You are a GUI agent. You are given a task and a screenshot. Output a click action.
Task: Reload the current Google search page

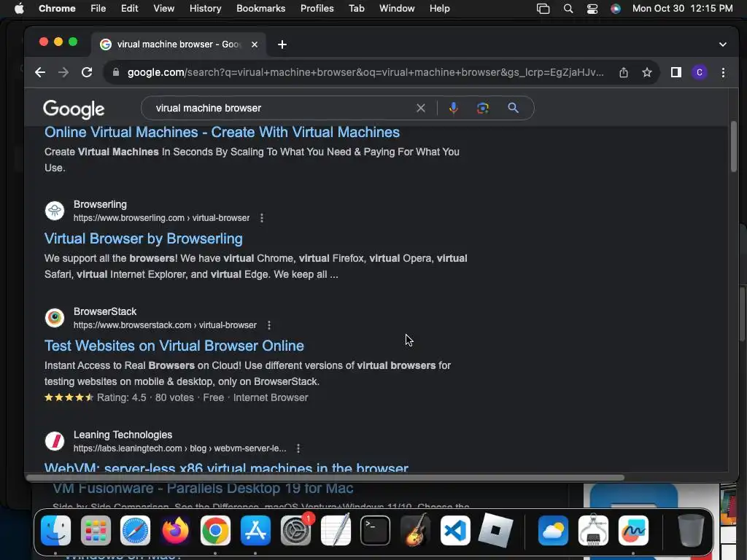click(x=87, y=72)
